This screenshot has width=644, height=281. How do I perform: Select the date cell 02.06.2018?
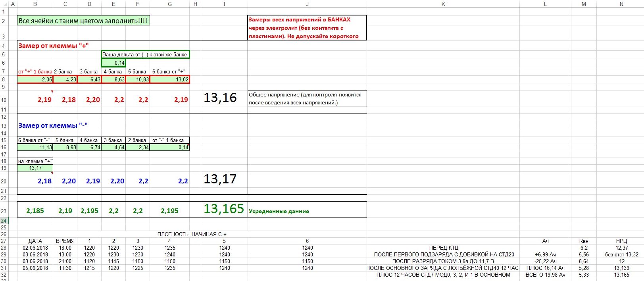(x=35, y=248)
